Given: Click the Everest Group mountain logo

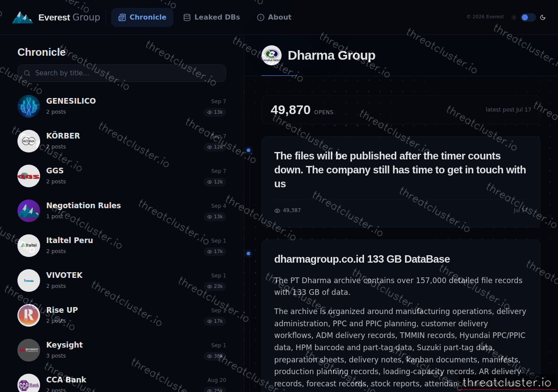Looking at the screenshot, I should [23, 17].
